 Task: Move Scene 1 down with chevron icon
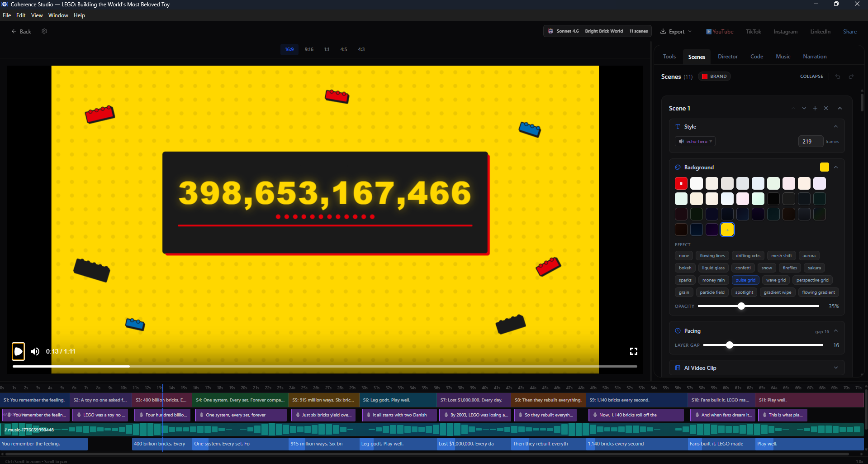(804, 108)
